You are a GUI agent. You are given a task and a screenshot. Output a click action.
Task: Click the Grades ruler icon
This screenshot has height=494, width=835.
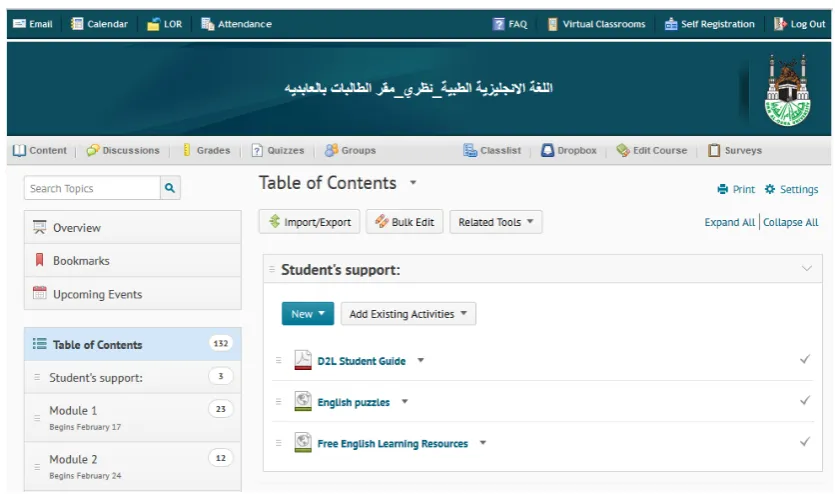(186, 150)
